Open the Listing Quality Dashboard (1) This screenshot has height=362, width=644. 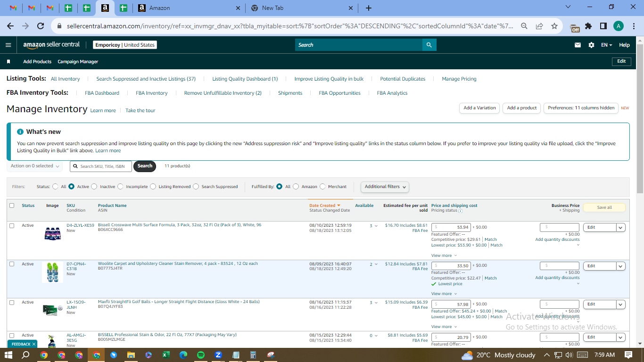(x=245, y=79)
